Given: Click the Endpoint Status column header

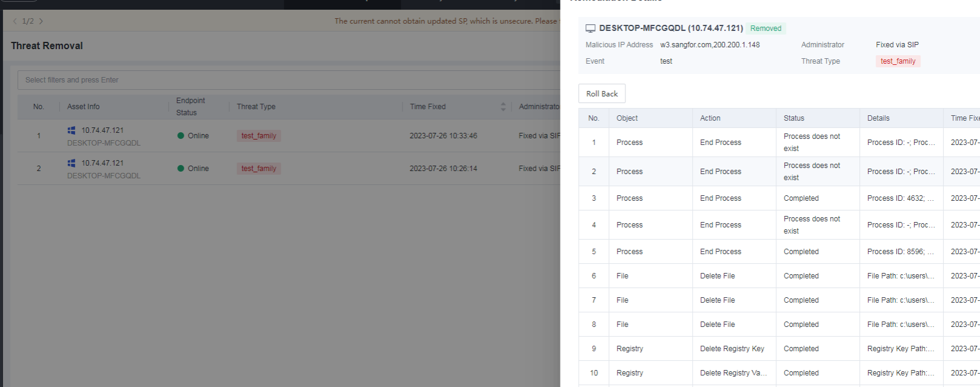Looking at the screenshot, I should click(191, 107).
